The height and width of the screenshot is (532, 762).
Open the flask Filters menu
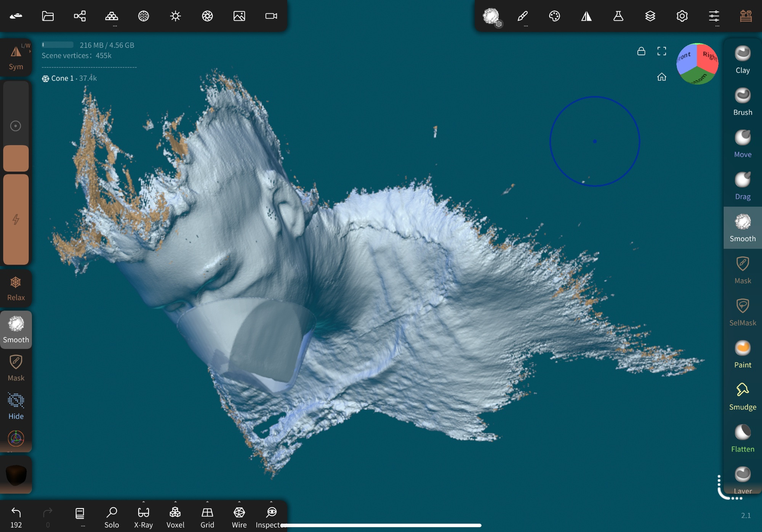pyautogui.click(x=618, y=16)
